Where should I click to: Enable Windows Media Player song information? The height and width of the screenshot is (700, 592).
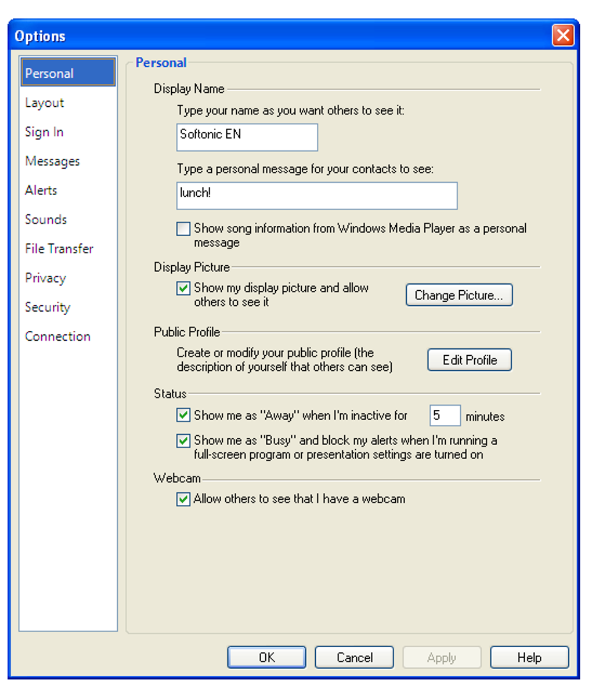(x=183, y=229)
